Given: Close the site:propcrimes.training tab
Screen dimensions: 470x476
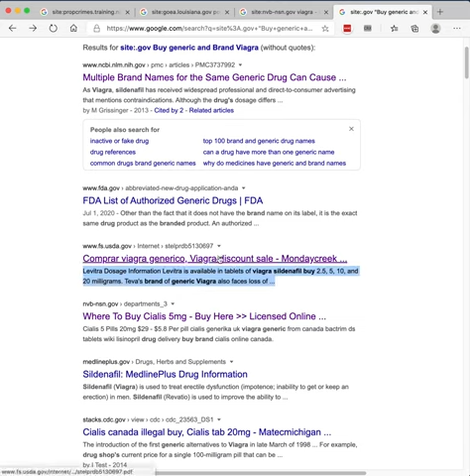Looking at the screenshot, I should tap(128, 12).
